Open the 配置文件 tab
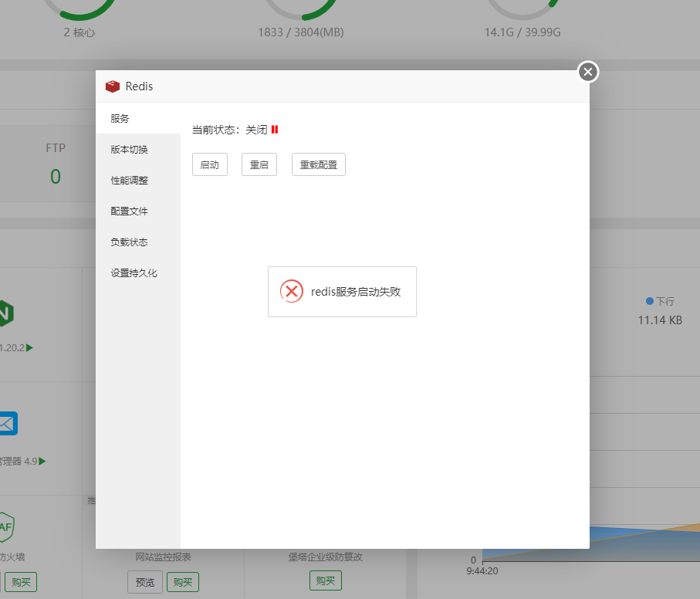Image resolution: width=700 pixels, height=599 pixels. [138, 211]
